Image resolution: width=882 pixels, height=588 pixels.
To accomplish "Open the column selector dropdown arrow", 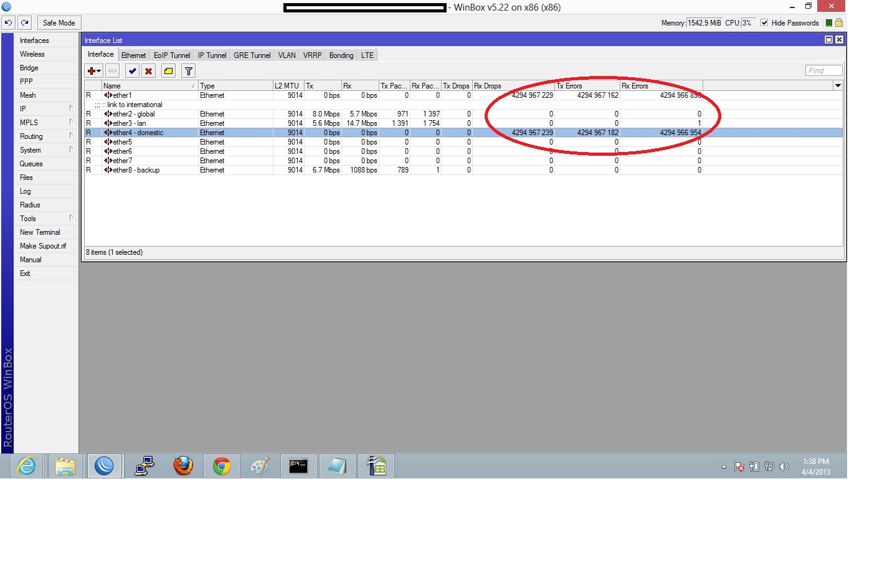I will (838, 85).
